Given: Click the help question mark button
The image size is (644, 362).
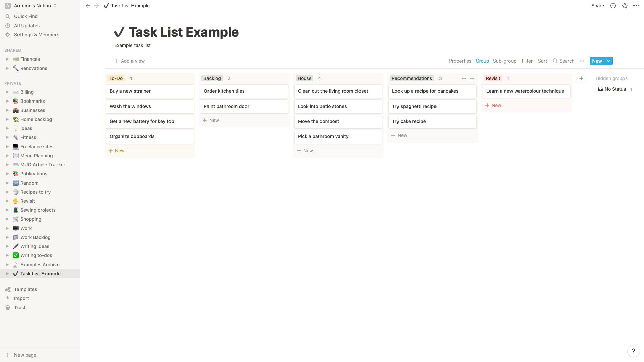Looking at the screenshot, I should (x=633, y=351).
